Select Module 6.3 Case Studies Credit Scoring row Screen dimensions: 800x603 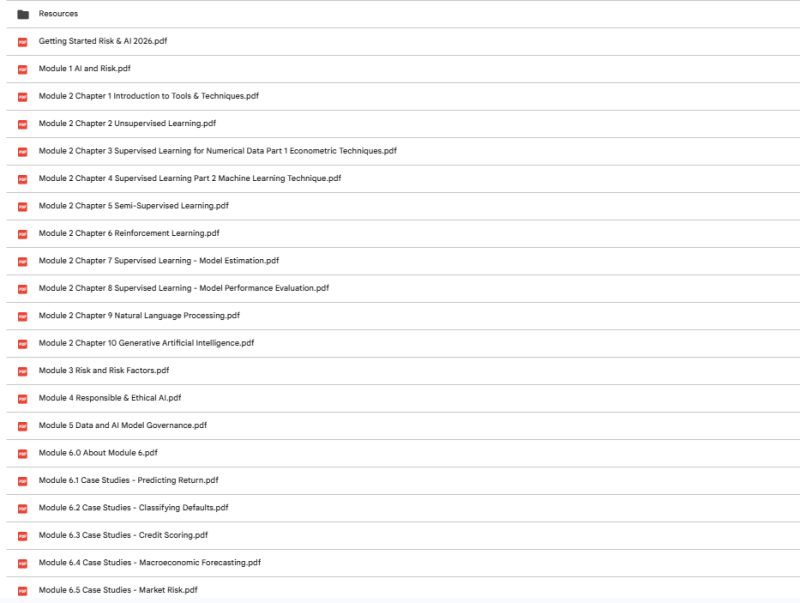tap(403, 536)
